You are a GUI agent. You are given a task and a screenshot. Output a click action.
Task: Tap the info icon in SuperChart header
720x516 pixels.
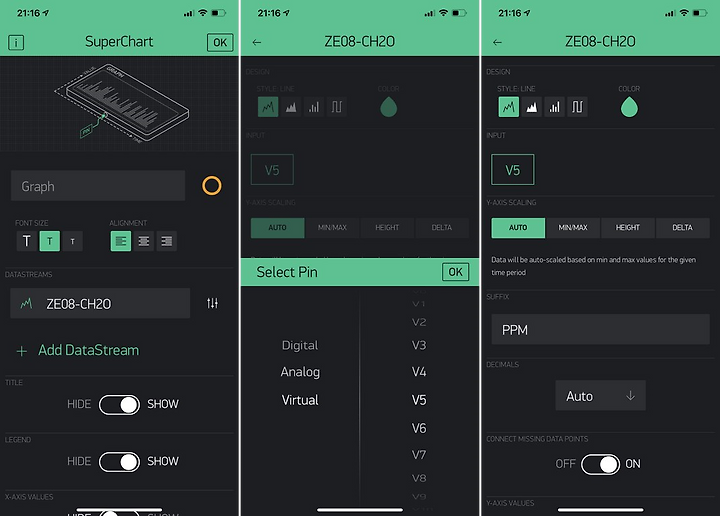(x=16, y=43)
